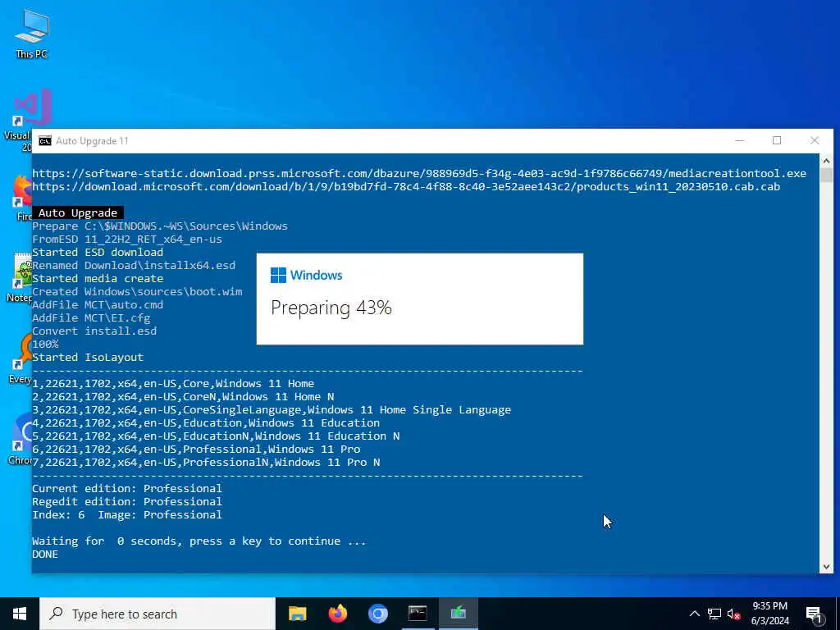840x630 pixels.
Task: Open the clock showing 9:35 PM
Action: (769, 614)
